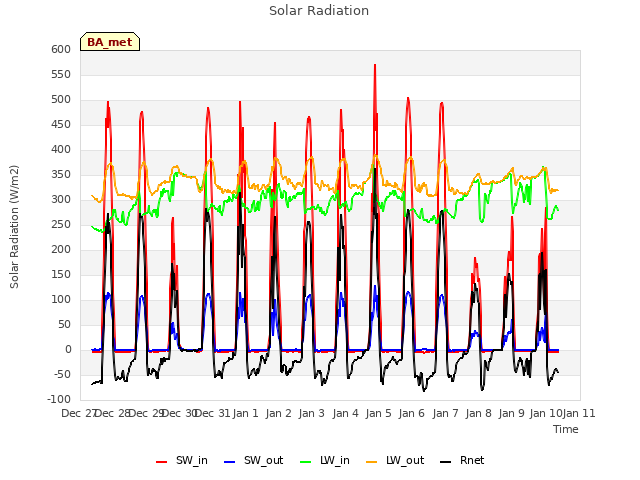Screen dimensions: 640x480
Task: Click the 500 y-axis tick label
Action: [x=61, y=100]
